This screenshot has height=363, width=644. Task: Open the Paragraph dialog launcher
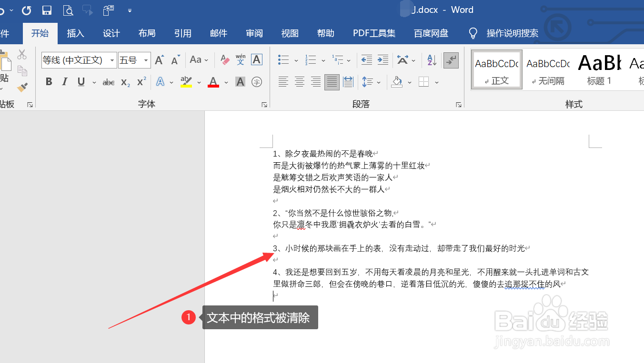pos(459,105)
